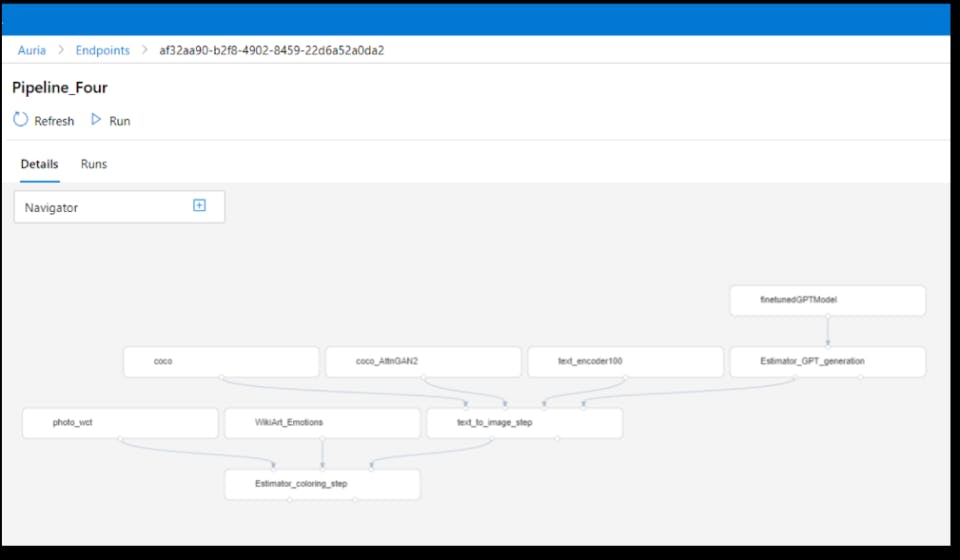This screenshot has width=960, height=560.
Task: Click output port under WikiArt_Emotions node
Action: [322, 438]
